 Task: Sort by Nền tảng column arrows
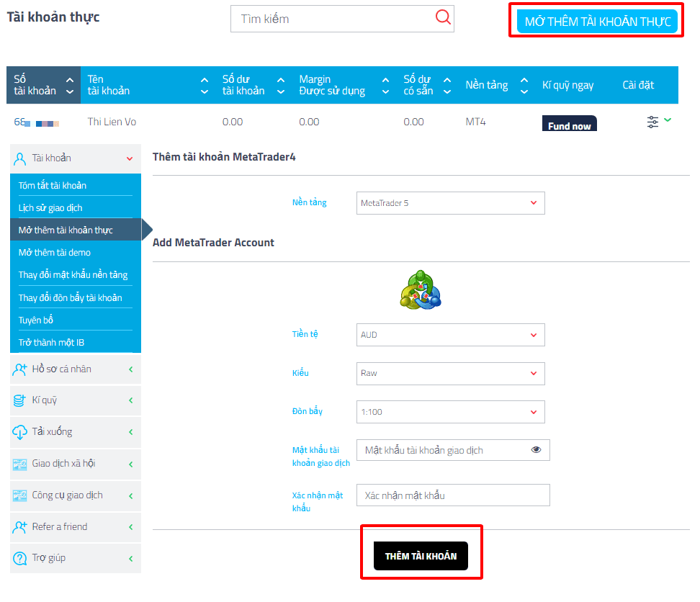point(524,85)
